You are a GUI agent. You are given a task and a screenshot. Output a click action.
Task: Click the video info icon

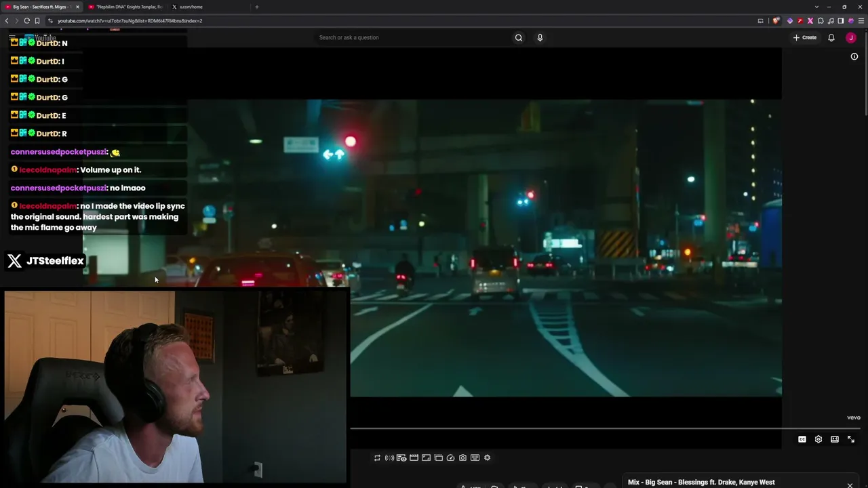854,56
